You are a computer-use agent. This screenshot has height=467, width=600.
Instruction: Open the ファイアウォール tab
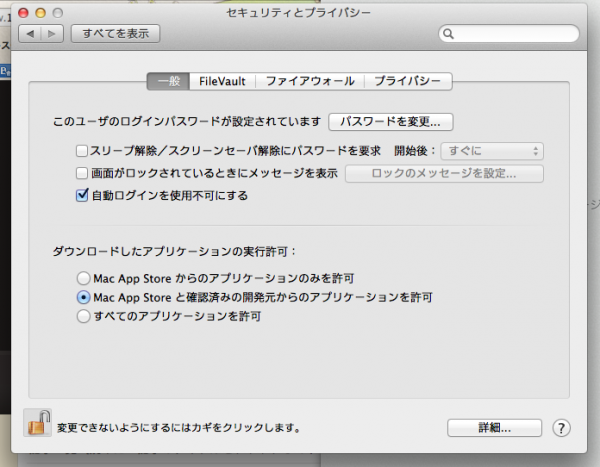click(x=308, y=81)
